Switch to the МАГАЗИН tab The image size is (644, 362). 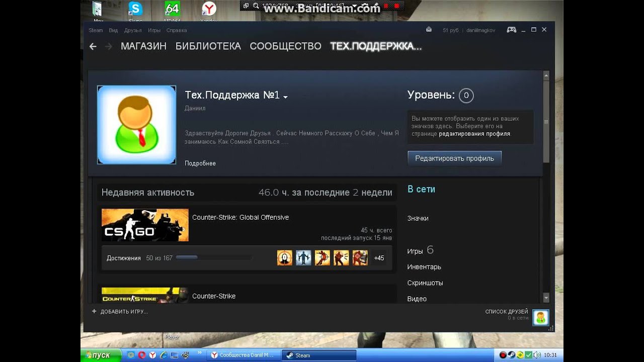pos(143,46)
